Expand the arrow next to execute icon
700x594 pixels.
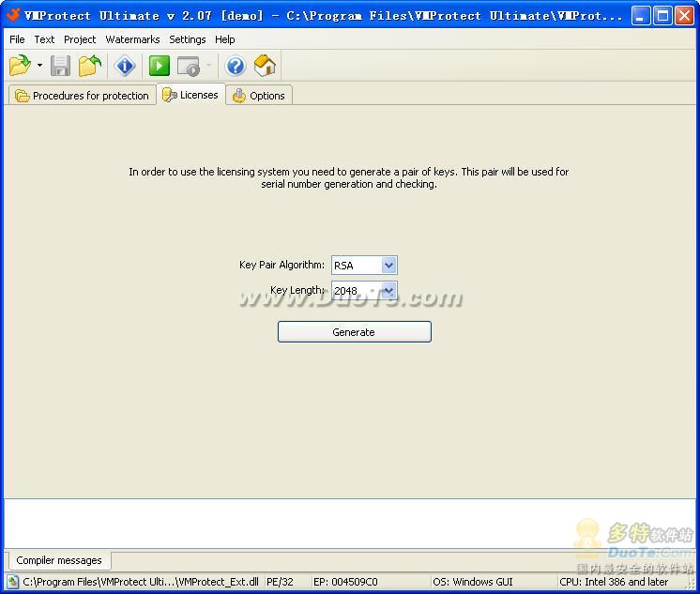(x=208, y=66)
